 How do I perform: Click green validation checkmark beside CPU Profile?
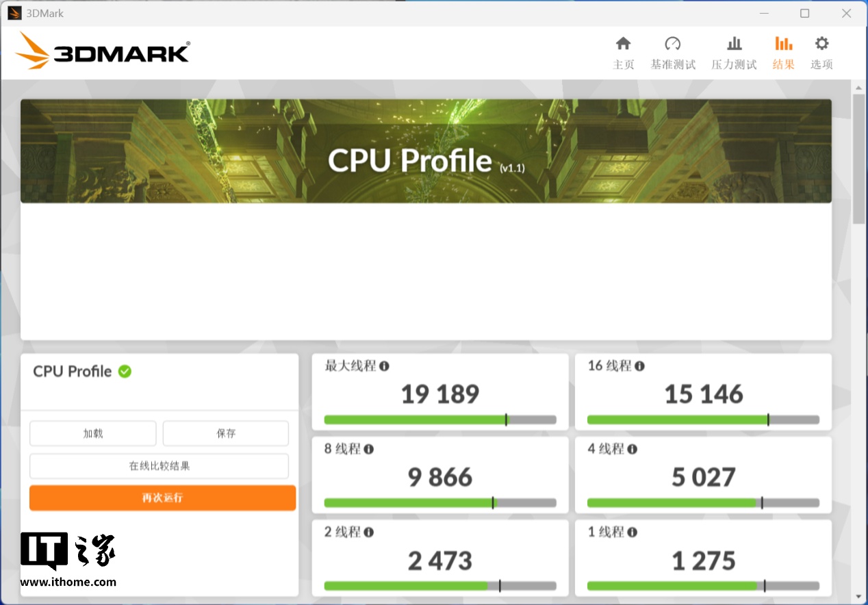pos(125,371)
